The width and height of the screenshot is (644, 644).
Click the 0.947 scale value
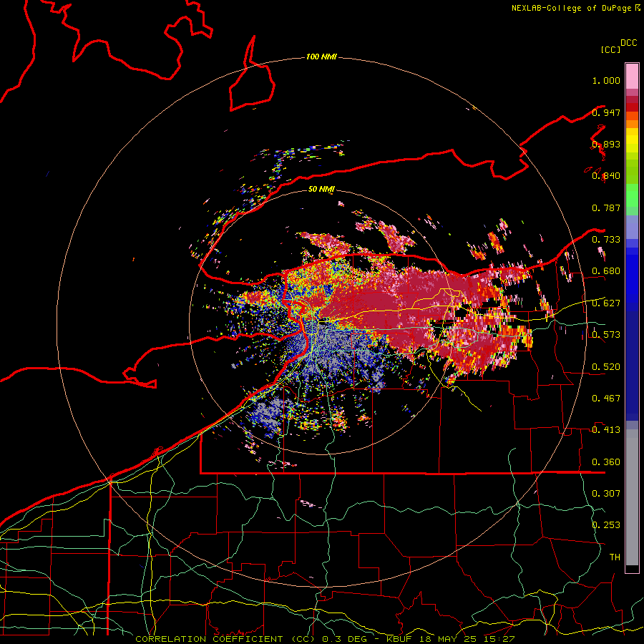pyautogui.click(x=606, y=112)
